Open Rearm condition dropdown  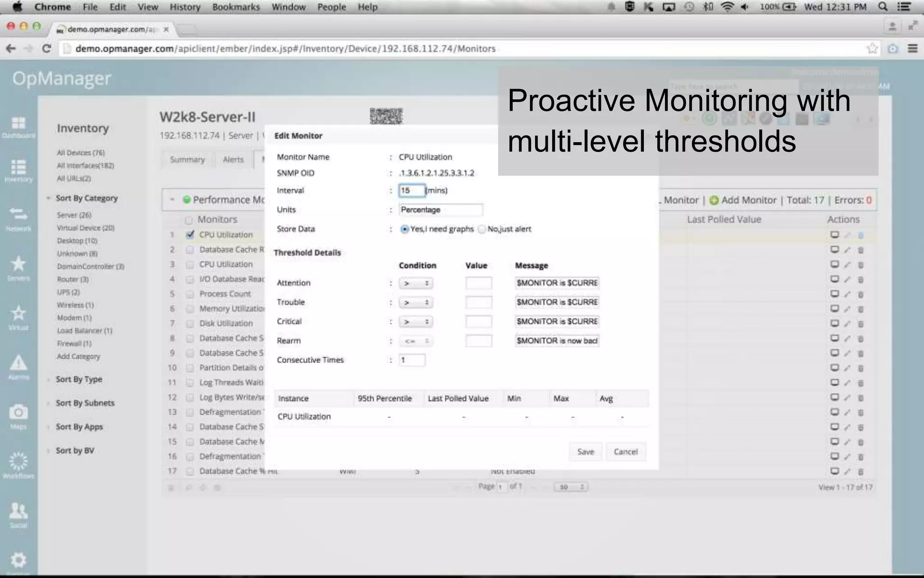tap(416, 341)
